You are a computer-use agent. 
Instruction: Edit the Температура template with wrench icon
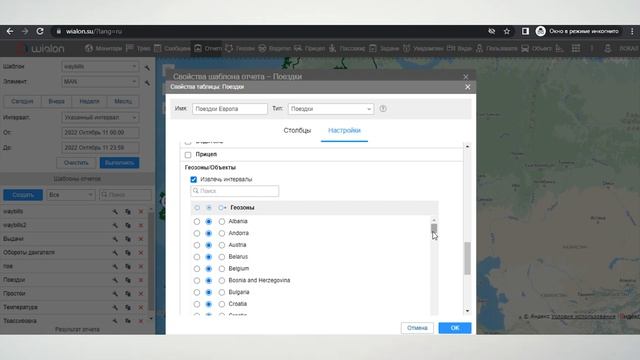[116, 307]
